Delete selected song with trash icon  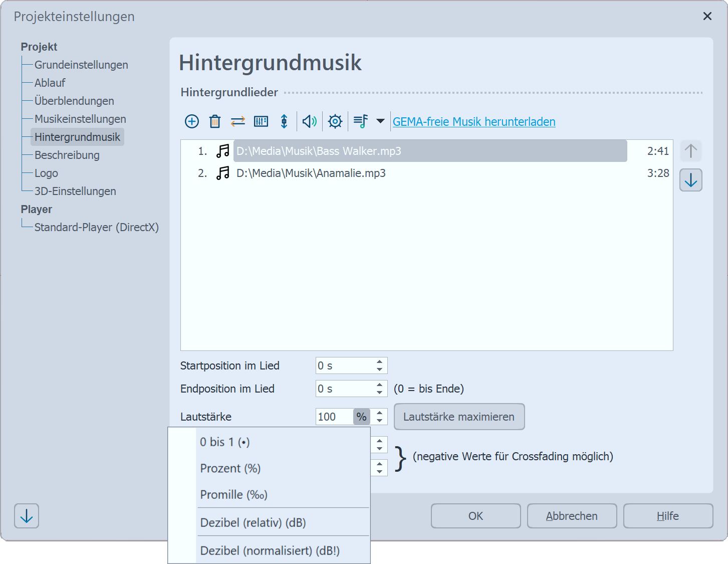point(215,121)
